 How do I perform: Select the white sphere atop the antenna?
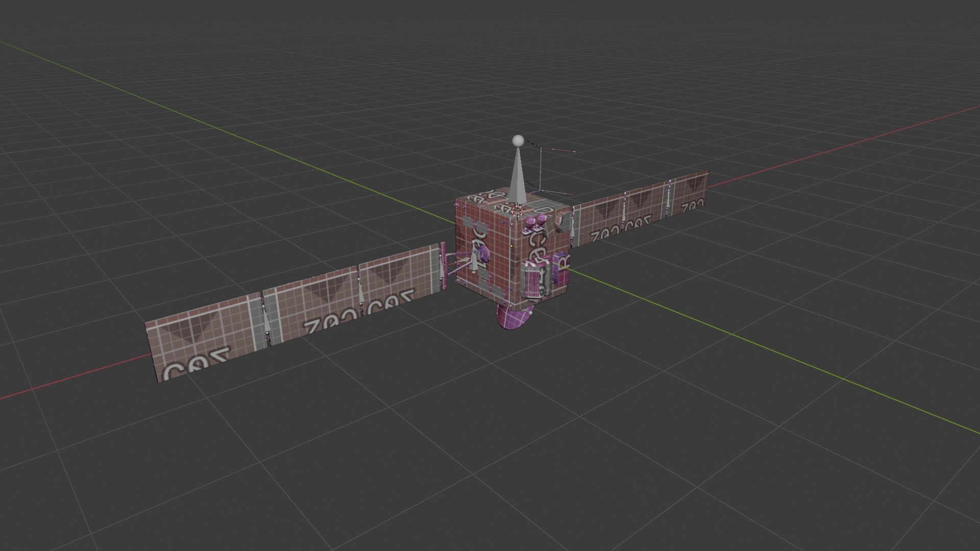[518, 140]
